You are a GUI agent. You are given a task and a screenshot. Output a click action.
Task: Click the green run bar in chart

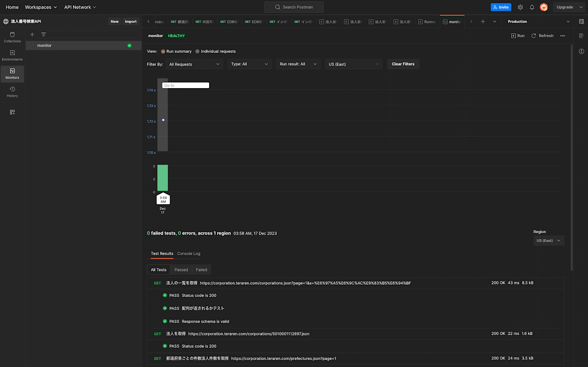click(x=163, y=178)
